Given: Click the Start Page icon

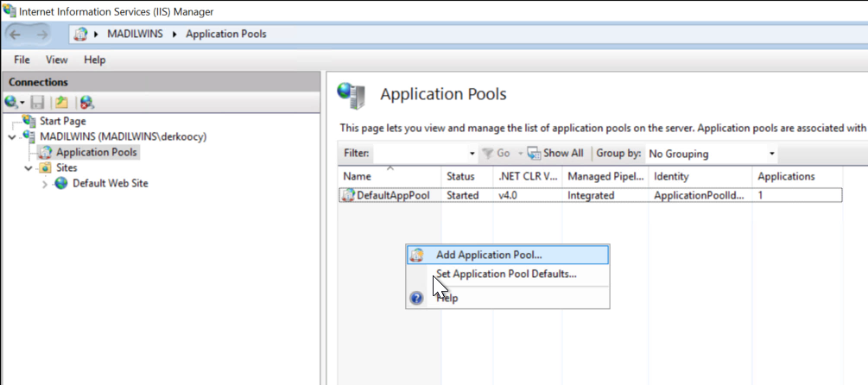Looking at the screenshot, I should point(29,121).
